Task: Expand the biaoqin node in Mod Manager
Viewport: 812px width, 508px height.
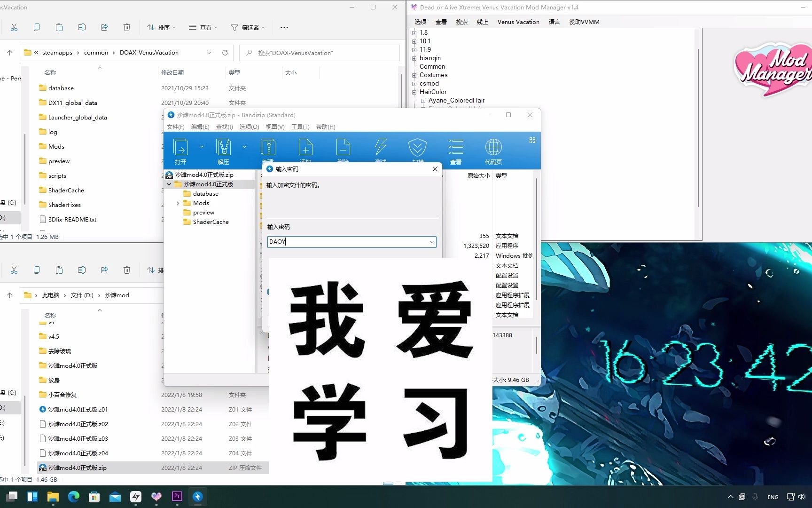Action: click(x=414, y=58)
